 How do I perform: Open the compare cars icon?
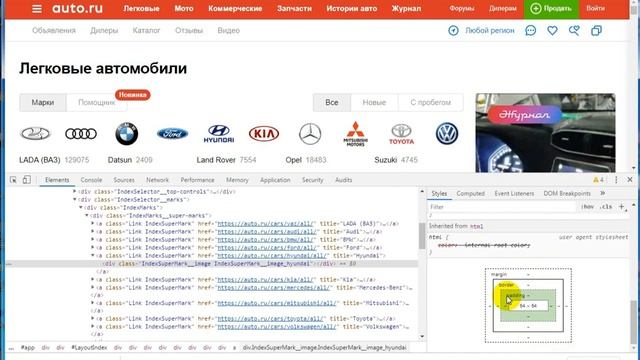[596, 31]
